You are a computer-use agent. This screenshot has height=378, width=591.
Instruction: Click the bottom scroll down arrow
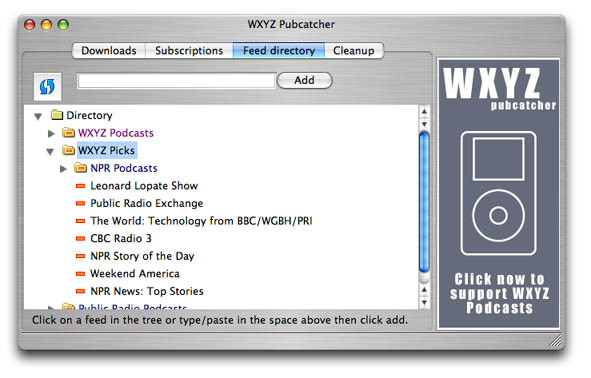[x=424, y=303]
